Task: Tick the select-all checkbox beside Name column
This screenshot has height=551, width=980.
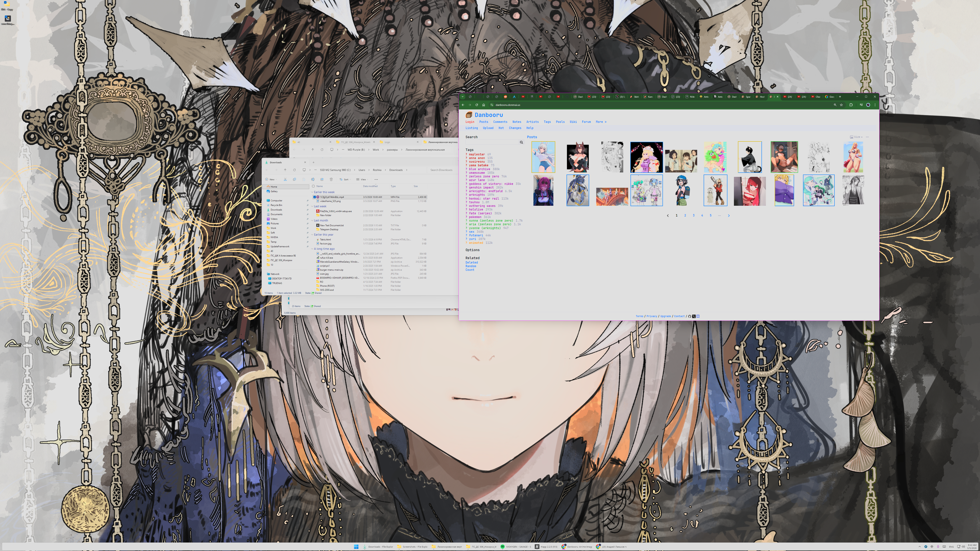Action: coord(313,186)
